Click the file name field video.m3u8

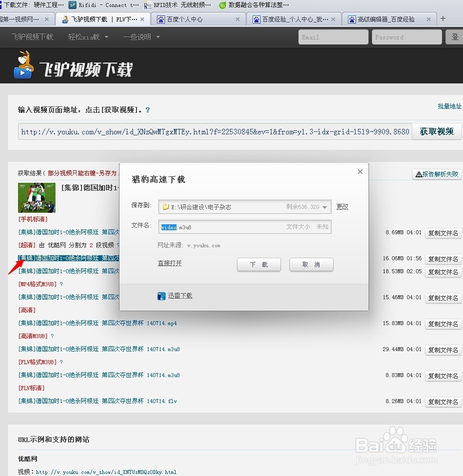(x=245, y=227)
